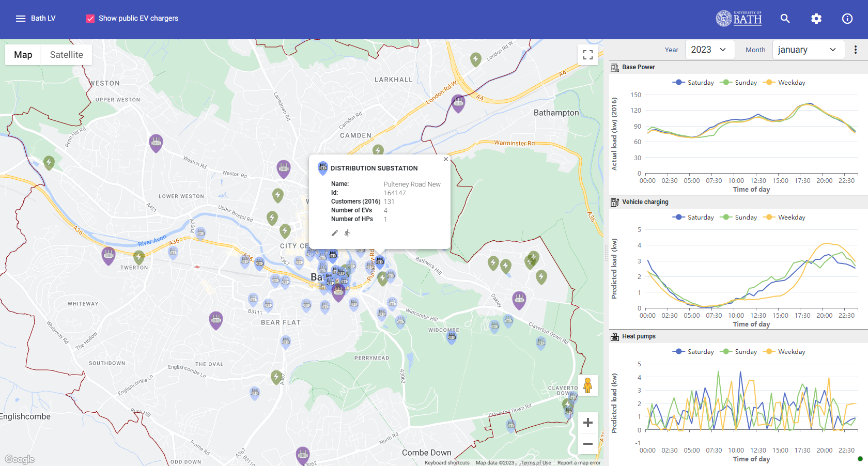Screen dimensions: 868x466
Task: Click the Street View pegman icon
Action: pyautogui.click(x=587, y=385)
